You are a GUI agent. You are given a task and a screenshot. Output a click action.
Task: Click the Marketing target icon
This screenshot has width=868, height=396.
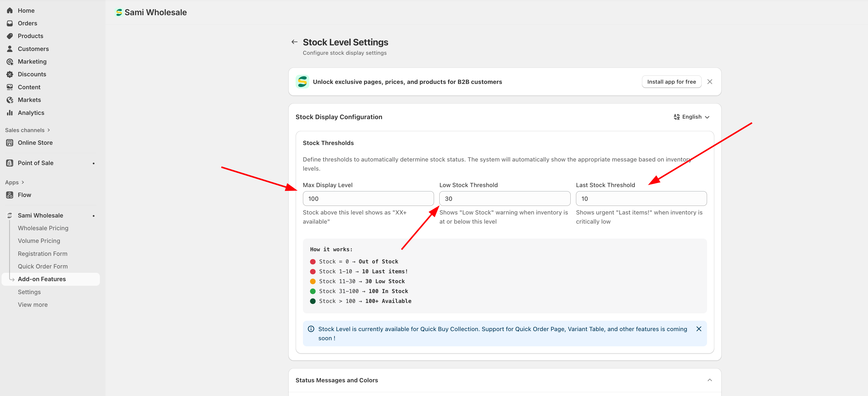point(10,62)
